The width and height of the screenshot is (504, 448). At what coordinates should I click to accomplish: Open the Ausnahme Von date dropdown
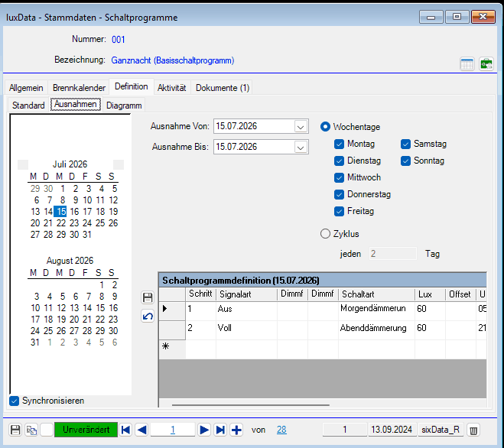pos(301,126)
